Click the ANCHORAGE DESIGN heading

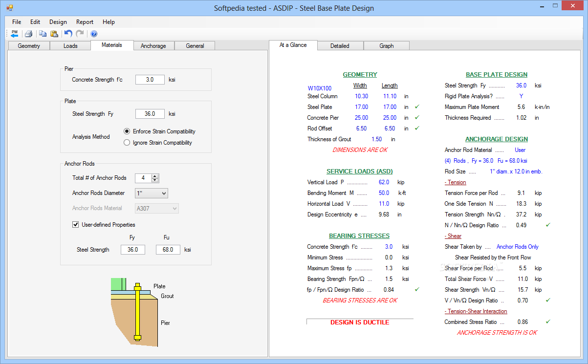click(x=497, y=139)
